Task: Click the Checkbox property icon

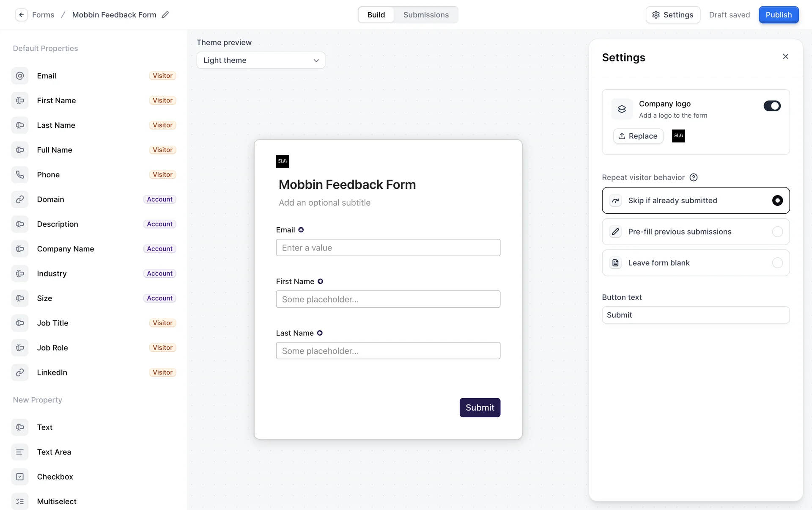Action: click(x=20, y=477)
